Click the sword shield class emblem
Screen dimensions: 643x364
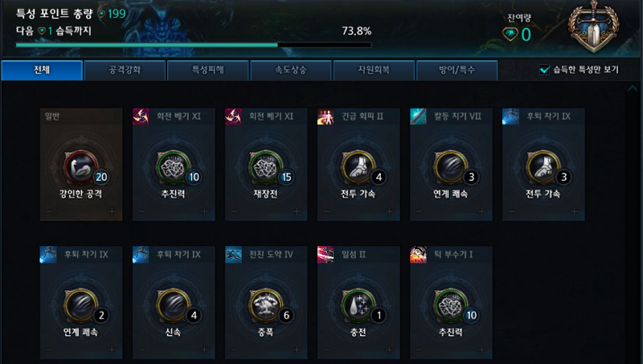click(x=593, y=27)
